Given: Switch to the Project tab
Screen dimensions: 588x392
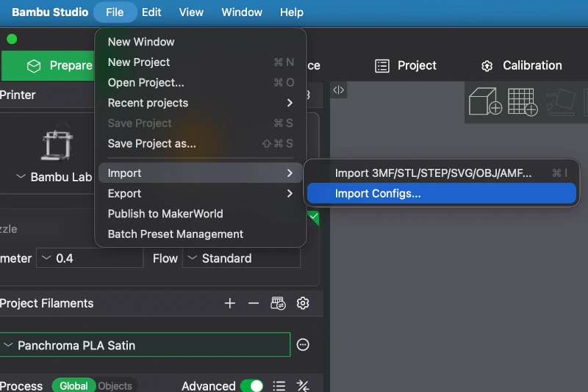Looking at the screenshot, I should click(x=406, y=66).
